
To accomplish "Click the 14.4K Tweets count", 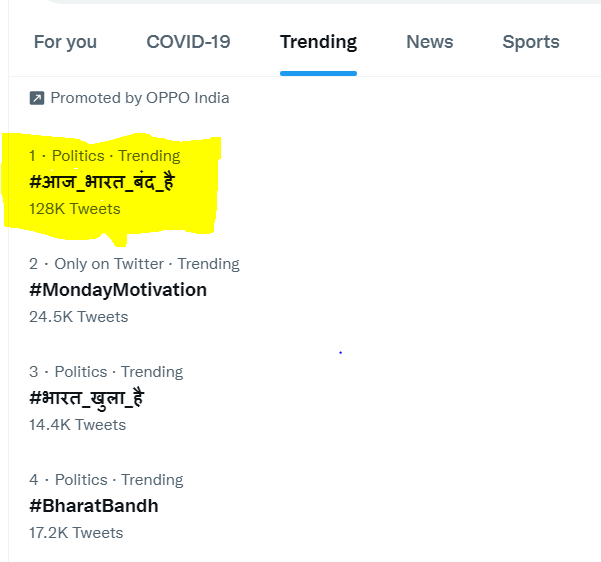I will coord(77,425).
